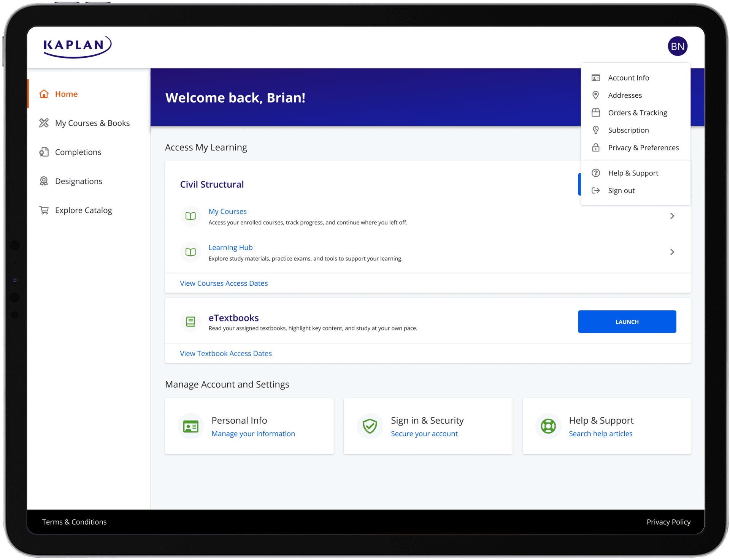
Task: Select Addresses in the user menu
Action: [636, 95]
